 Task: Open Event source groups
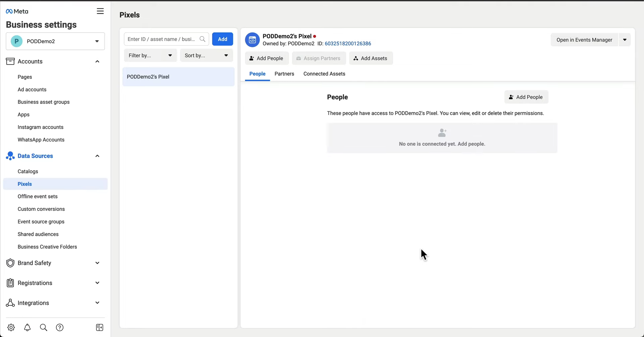(41, 222)
